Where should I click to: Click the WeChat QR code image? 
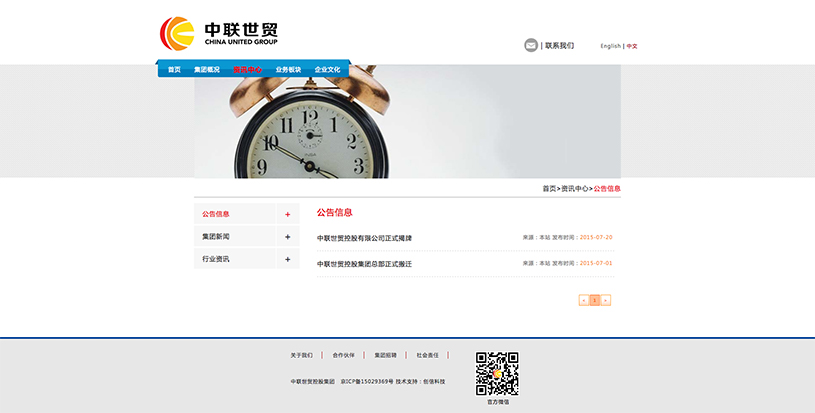point(497,374)
